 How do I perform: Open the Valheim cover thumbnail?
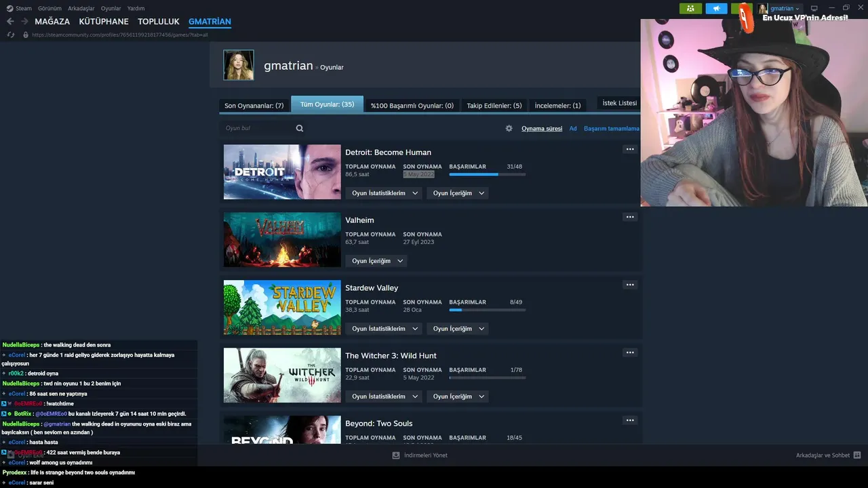click(x=282, y=240)
